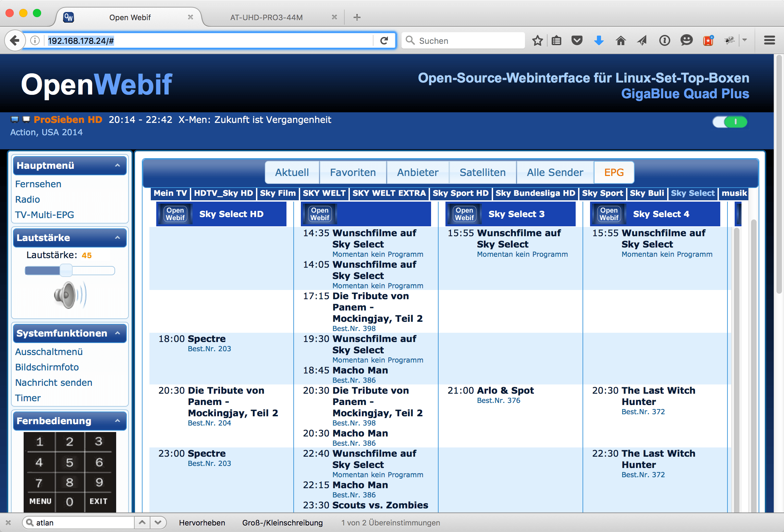
Task: Open the red star extension icon
Action: pyautogui.click(x=708, y=41)
